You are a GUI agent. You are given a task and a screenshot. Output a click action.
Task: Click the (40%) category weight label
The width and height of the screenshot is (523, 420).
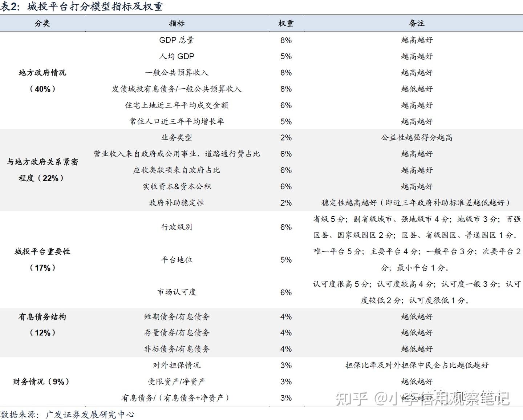click(x=42, y=89)
